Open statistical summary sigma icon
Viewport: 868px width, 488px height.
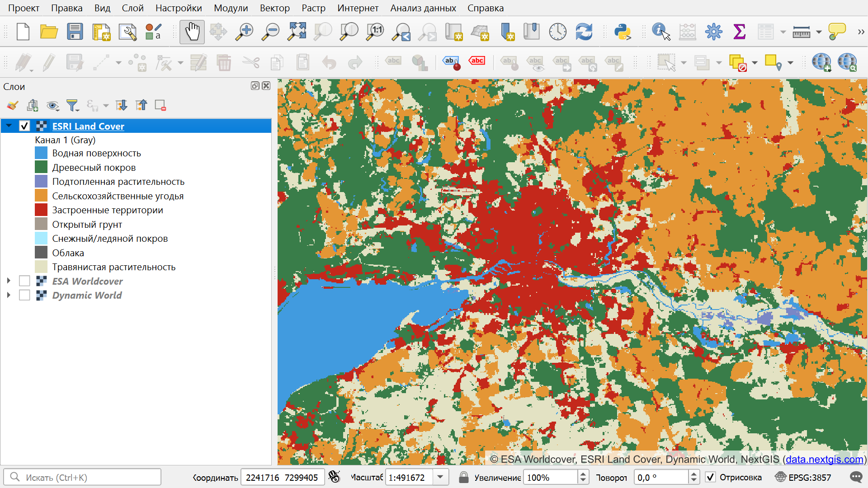point(740,32)
